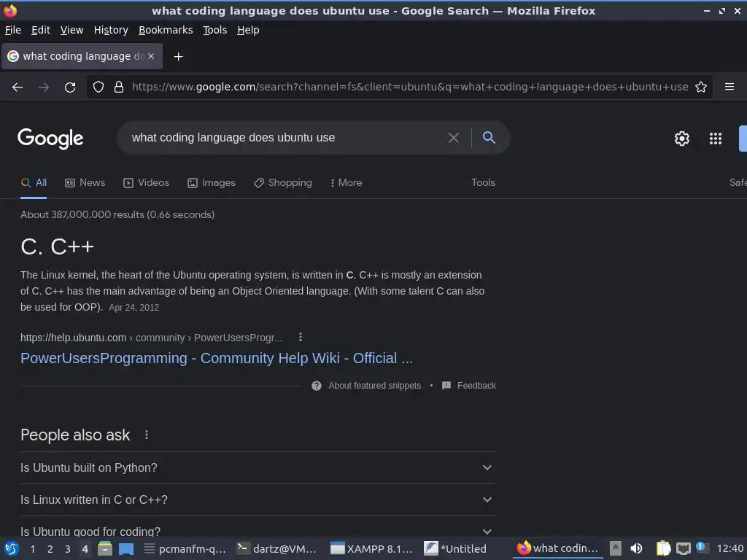The image size is (747, 560).
Task: Click the Feedback link
Action: (x=476, y=386)
